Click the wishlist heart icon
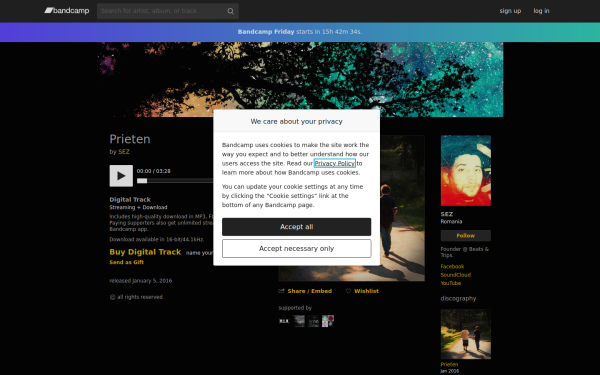 348,291
